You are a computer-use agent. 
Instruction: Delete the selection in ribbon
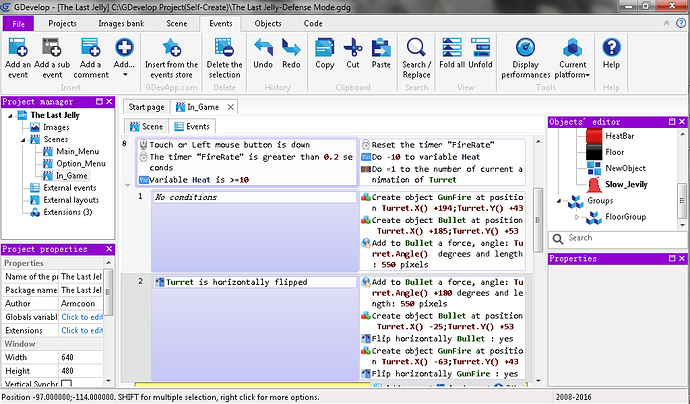223,47
